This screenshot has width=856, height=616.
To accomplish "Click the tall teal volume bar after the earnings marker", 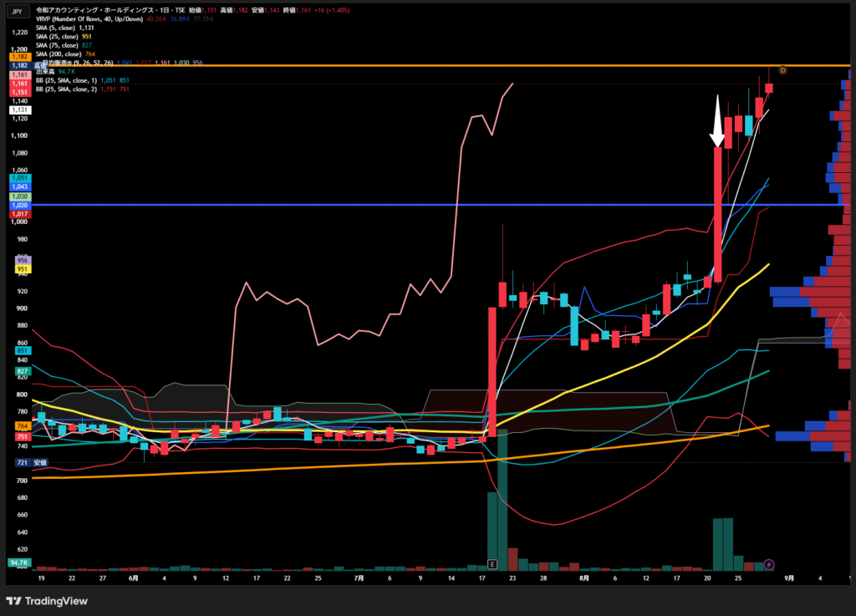I will pyautogui.click(x=502, y=500).
